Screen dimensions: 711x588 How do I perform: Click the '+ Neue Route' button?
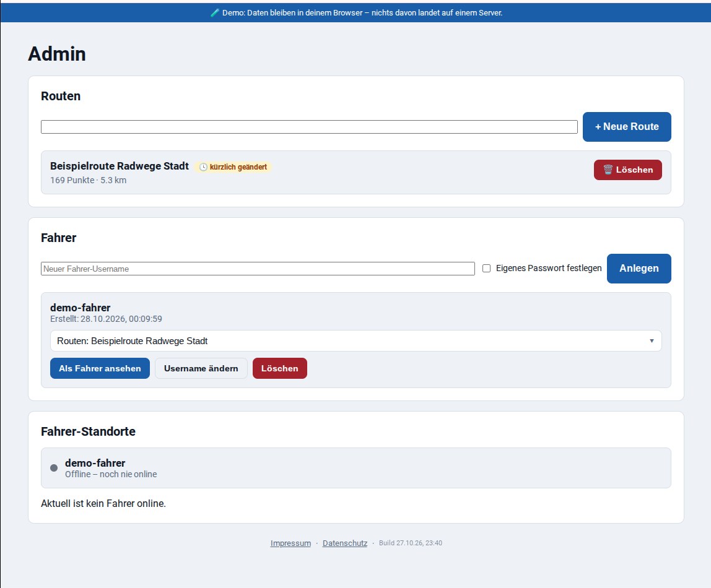tap(627, 127)
